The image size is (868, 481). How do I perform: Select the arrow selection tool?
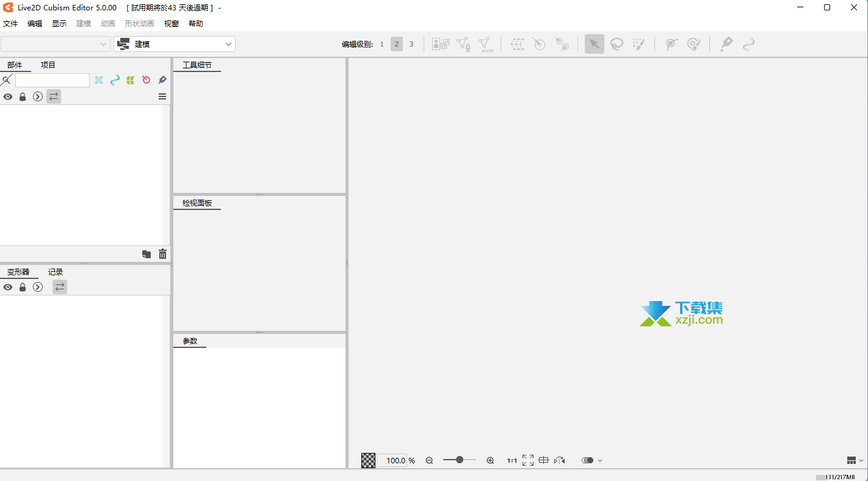pos(595,44)
